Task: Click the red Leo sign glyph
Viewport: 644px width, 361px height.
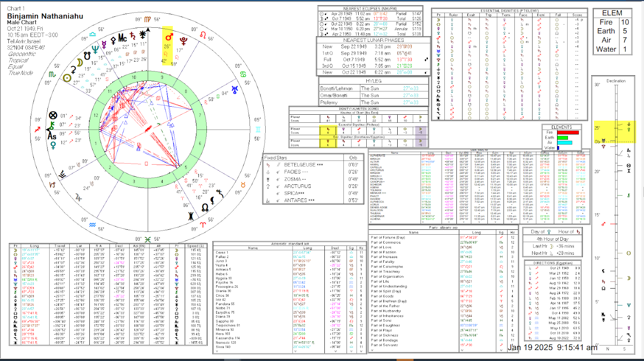Action: pyautogui.click(x=203, y=34)
